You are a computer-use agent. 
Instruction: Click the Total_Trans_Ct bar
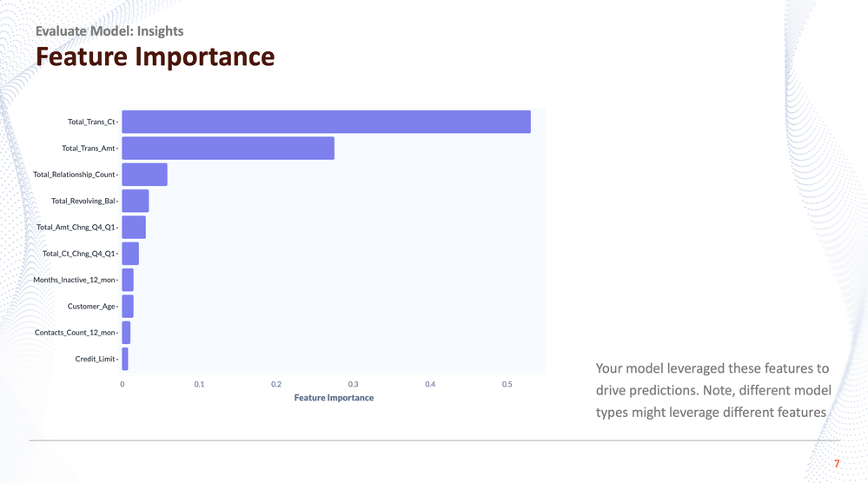click(326, 122)
